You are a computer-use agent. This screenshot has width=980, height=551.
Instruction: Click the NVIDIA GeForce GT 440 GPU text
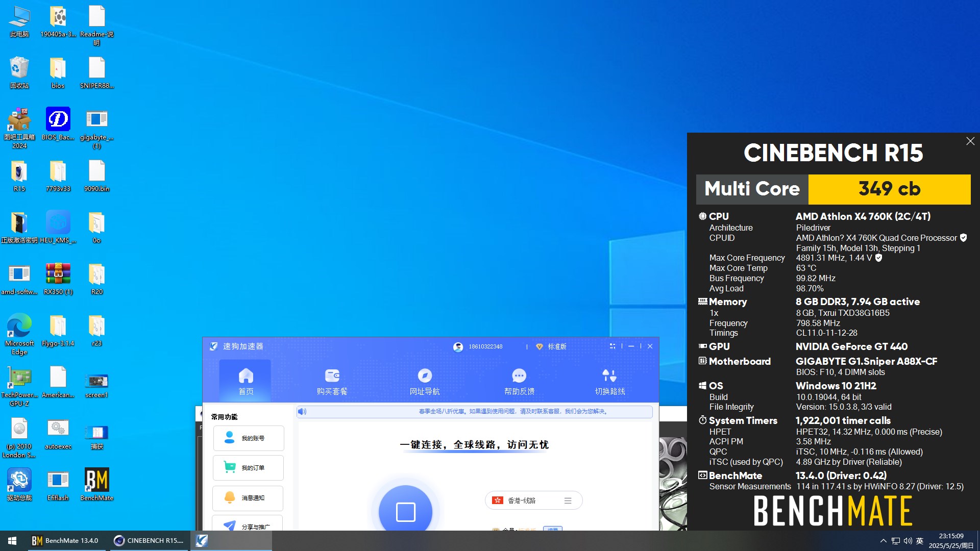tap(851, 346)
